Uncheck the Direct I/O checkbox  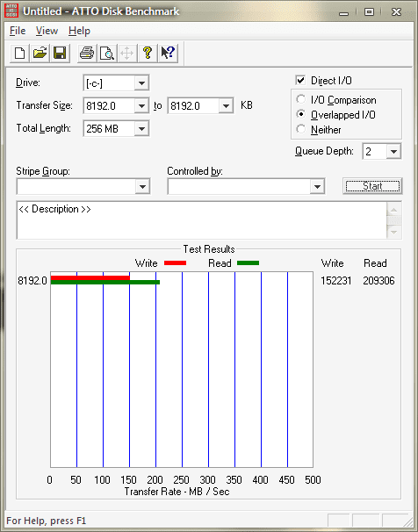(x=300, y=81)
